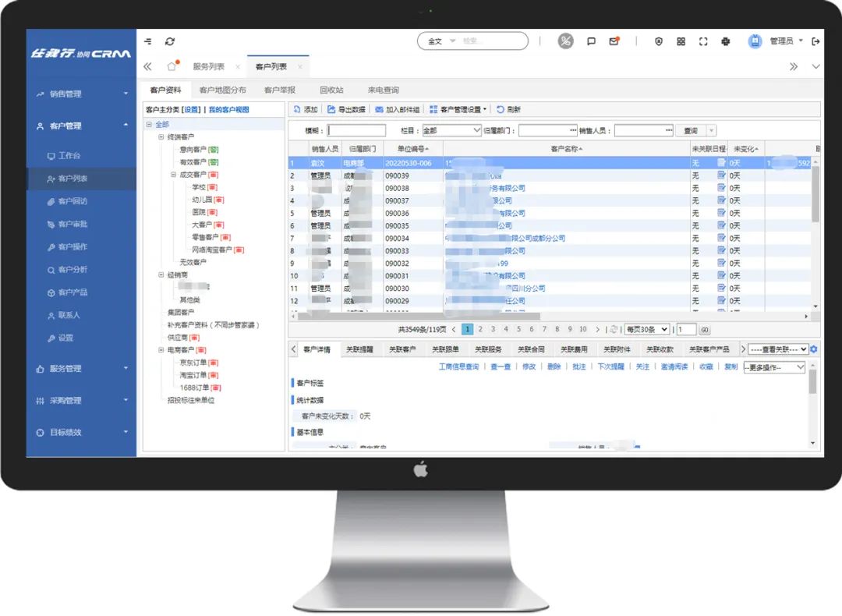
Task: Toggle the sidebar collapse icon
Action: coord(148,42)
